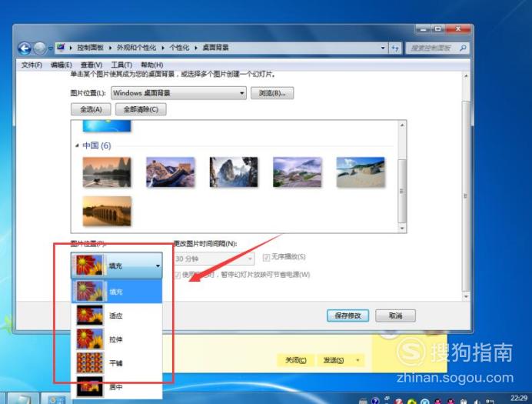Navigate to 个性化 breadcrumb

[x=179, y=48]
